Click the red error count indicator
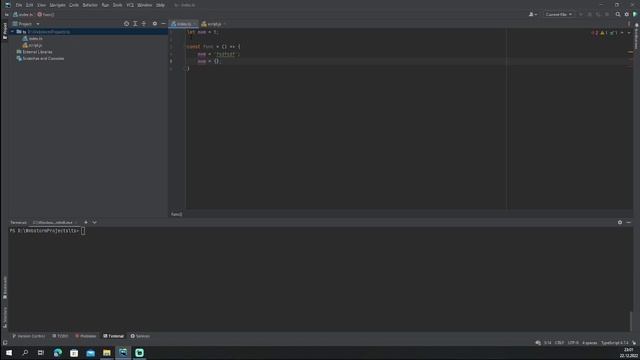The image size is (640, 360). coord(595,33)
